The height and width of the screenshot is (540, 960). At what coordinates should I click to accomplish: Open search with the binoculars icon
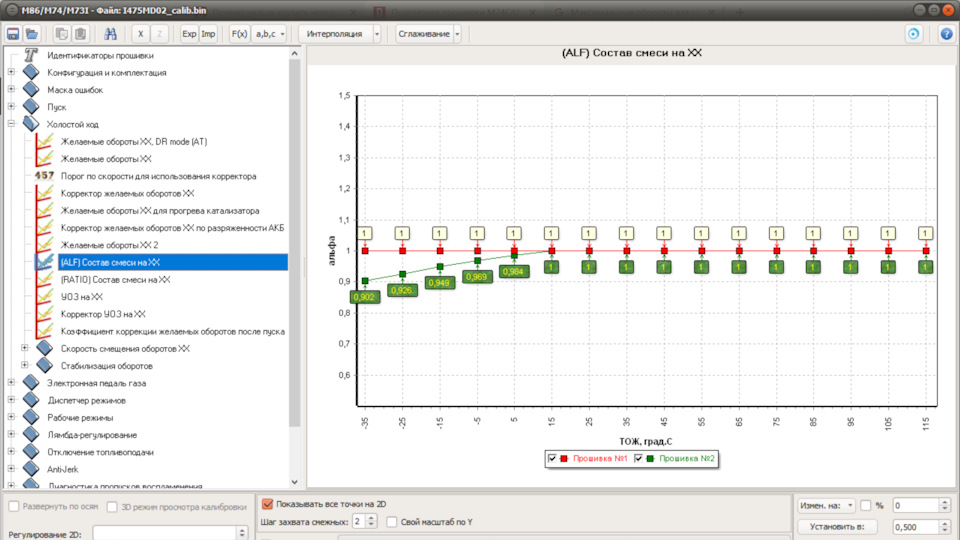coord(110,34)
